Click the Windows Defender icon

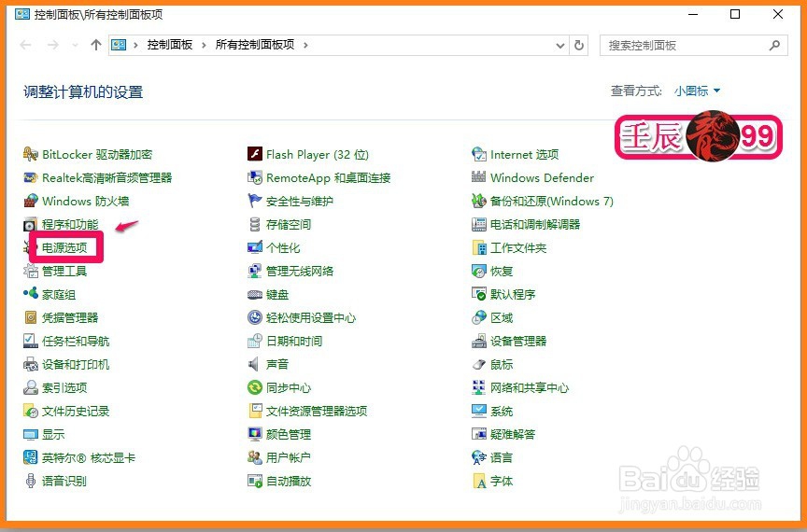[x=479, y=177]
